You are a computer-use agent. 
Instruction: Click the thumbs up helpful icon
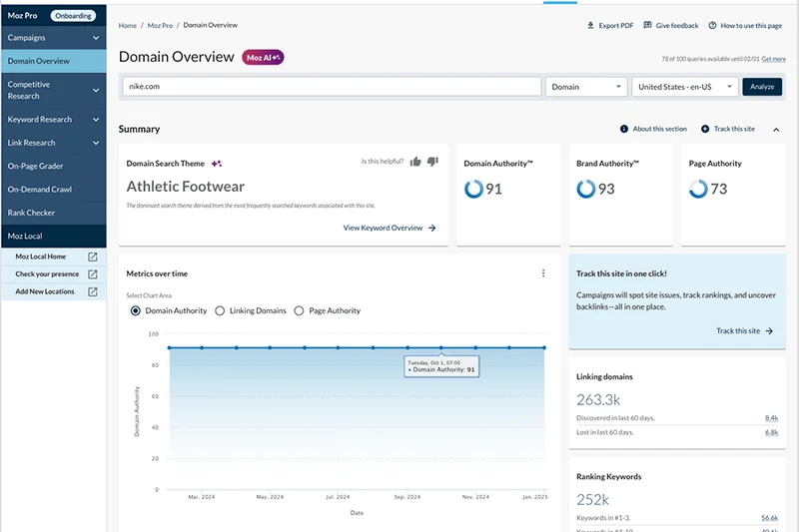(x=415, y=162)
